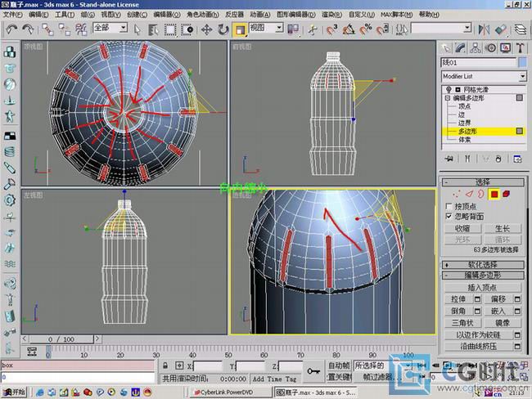
Task: Select the Select and Link tool
Action: (47, 29)
